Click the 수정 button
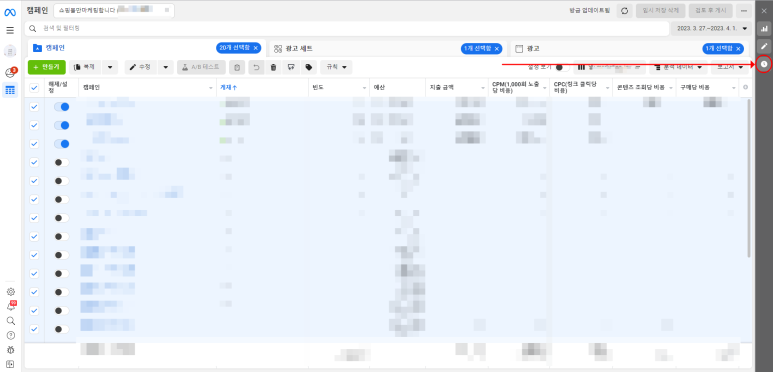Screen dimensions: 773x372 click(142, 68)
